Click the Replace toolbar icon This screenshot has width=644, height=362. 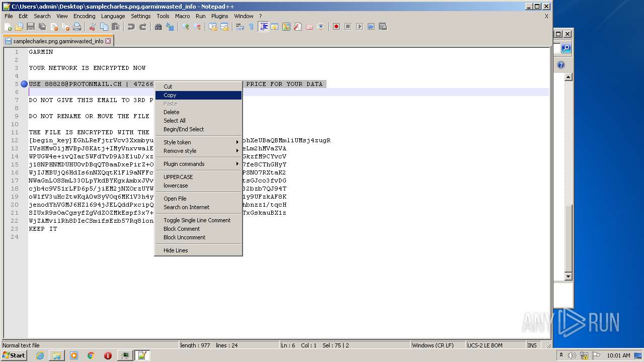tap(170, 27)
